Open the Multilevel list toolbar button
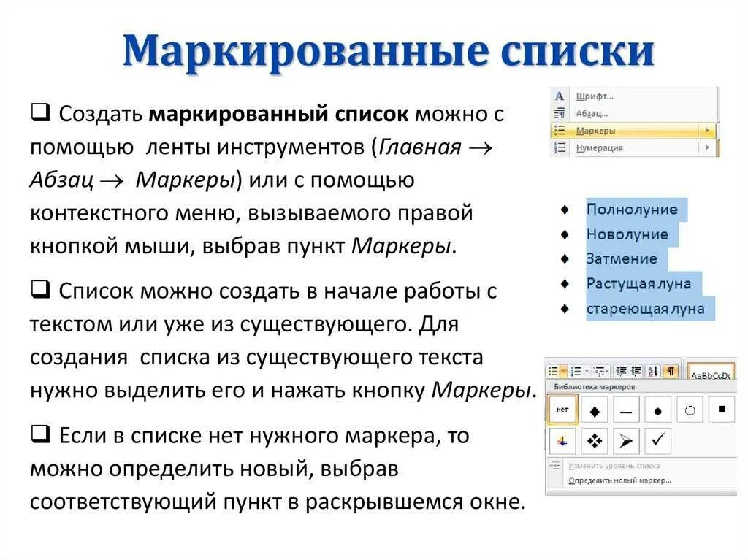 point(601,371)
